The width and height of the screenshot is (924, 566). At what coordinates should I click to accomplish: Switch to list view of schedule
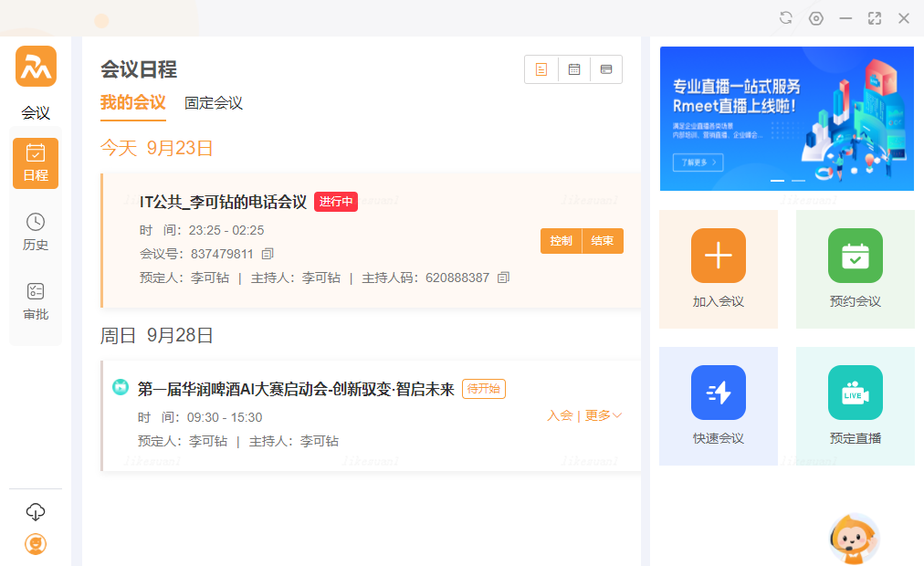541,69
